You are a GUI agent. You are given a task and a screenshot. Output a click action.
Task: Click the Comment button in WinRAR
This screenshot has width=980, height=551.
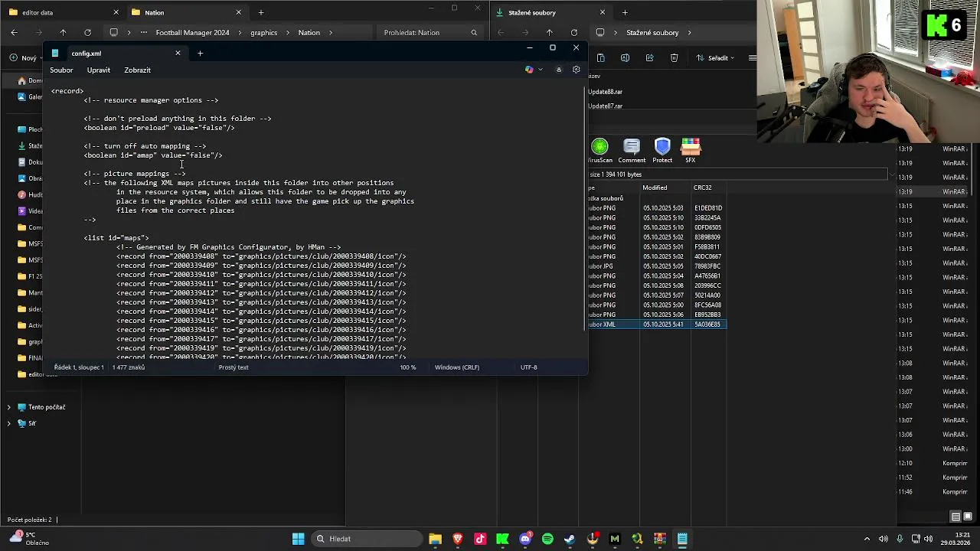point(632,150)
